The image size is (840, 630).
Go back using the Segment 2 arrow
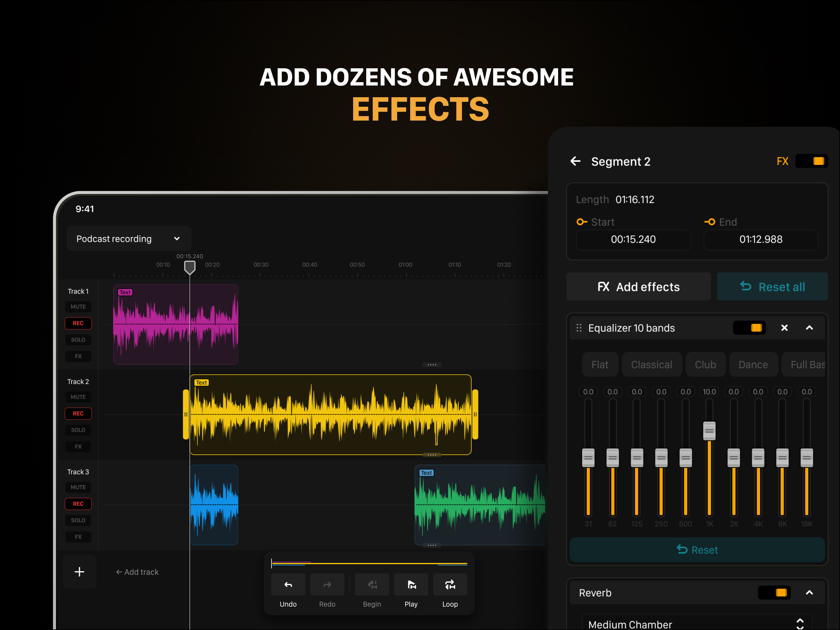575,161
